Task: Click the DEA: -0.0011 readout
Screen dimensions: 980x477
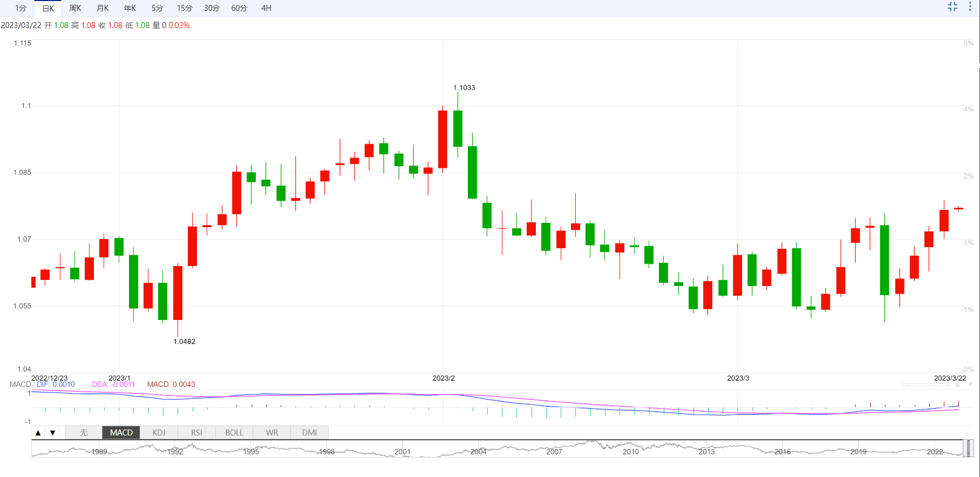Action: pos(113,384)
